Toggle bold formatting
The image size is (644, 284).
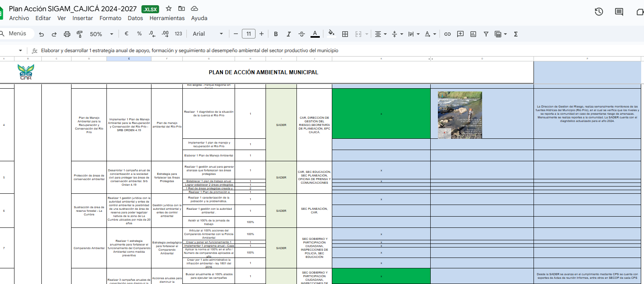pyautogui.click(x=276, y=34)
